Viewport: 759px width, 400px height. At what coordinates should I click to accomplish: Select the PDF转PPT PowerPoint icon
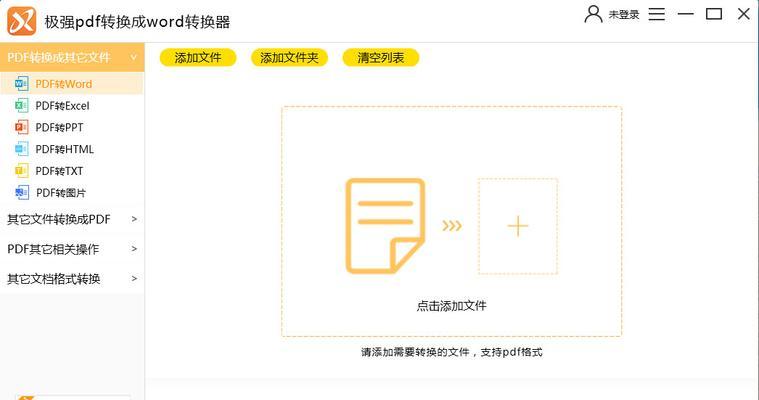tap(21, 127)
